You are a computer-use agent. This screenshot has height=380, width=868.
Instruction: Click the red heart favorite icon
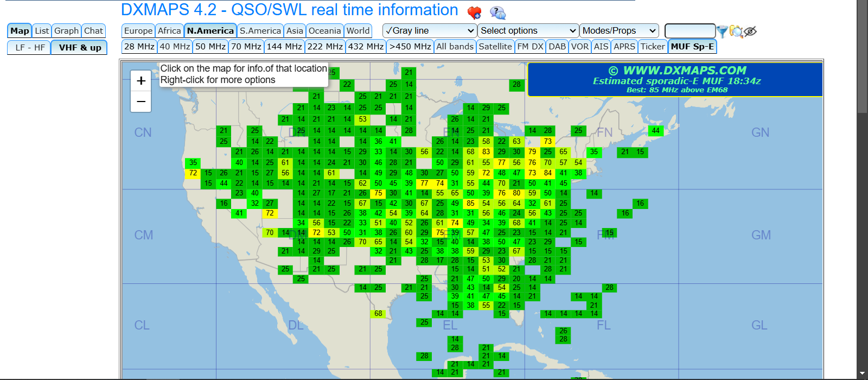coord(474,12)
